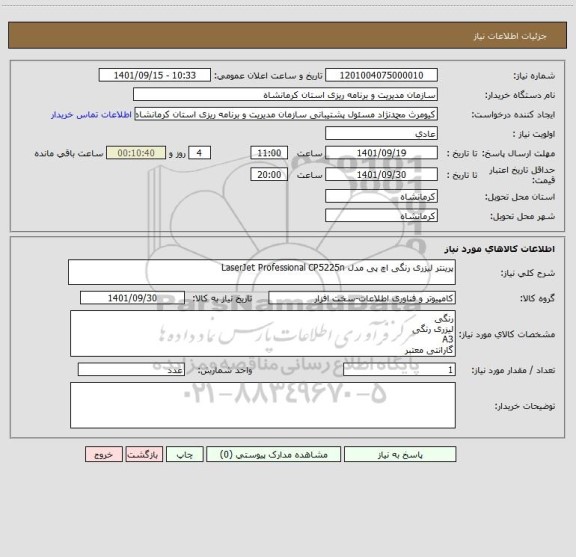Click the بازگشت back button
This screenshot has height=557, width=576.
[144, 454]
